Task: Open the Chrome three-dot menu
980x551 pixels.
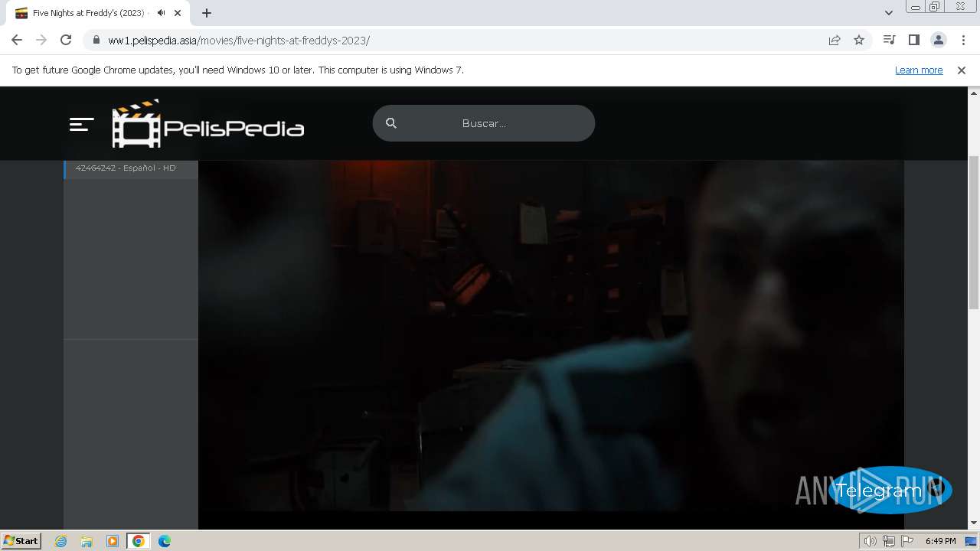Action: (963, 40)
